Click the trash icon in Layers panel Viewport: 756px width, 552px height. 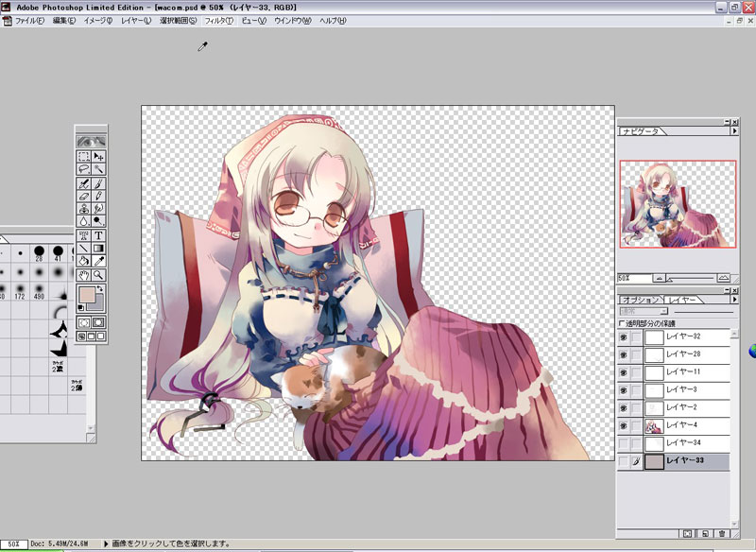click(x=722, y=534)
